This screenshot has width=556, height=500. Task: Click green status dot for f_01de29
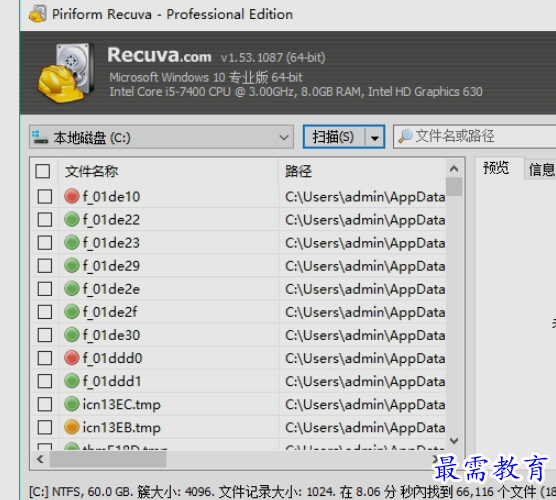72,266
